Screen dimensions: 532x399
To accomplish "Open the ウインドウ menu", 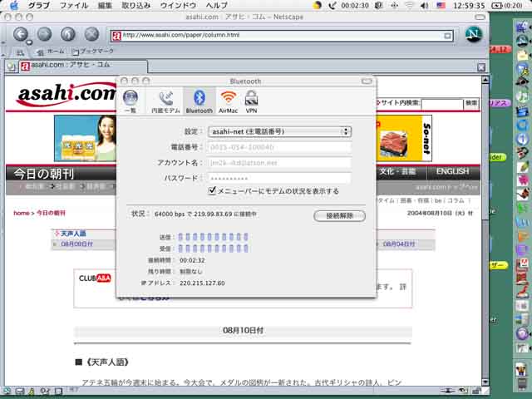I will pos(178,6).
